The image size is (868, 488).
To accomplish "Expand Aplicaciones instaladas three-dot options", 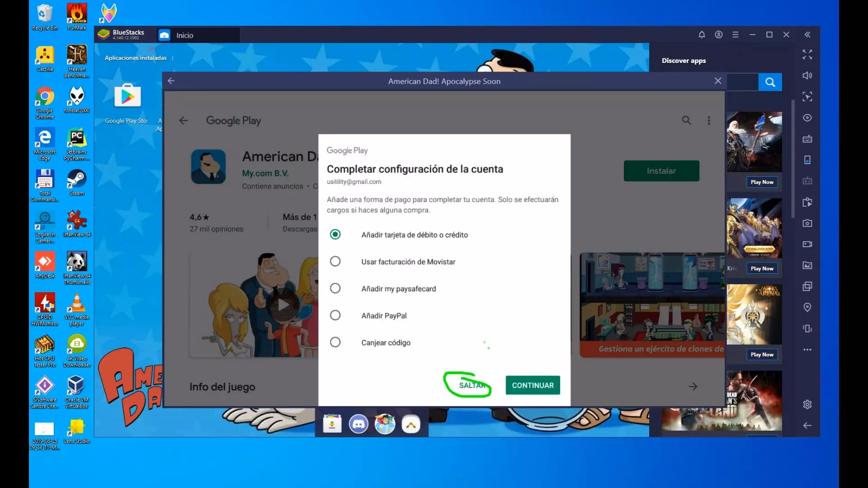I will (x=173, y=58).
